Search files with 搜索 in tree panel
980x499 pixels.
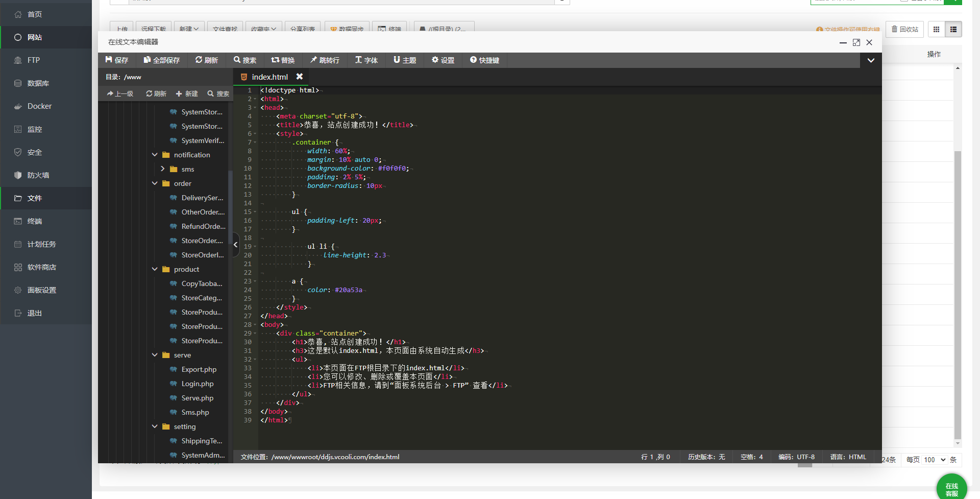click(x=218, y=94)
